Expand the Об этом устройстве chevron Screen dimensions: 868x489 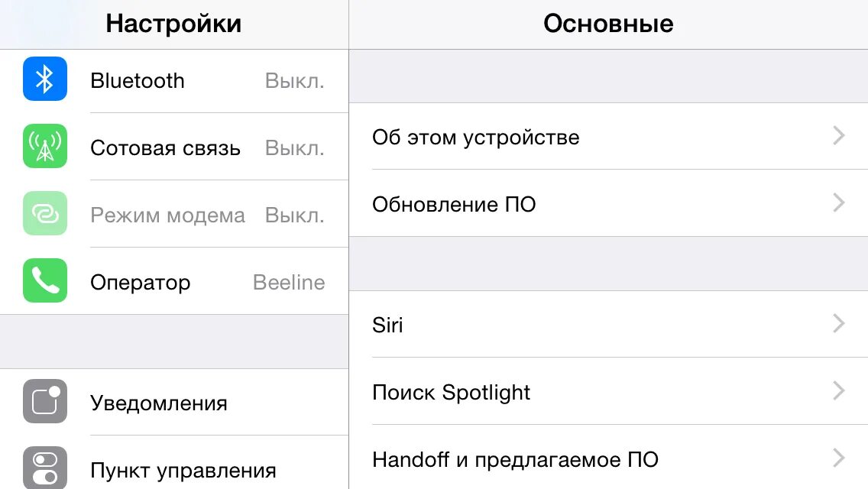[x=839, y=137]
